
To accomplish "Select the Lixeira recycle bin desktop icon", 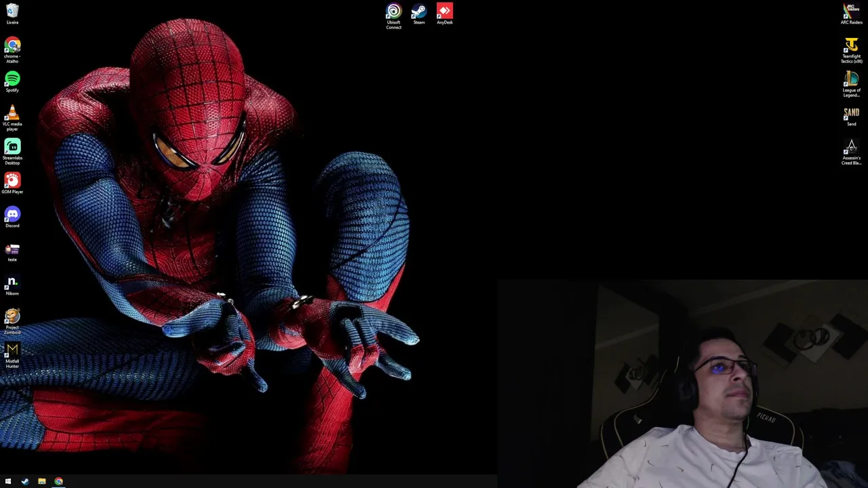I will click(x=12, y=14).
